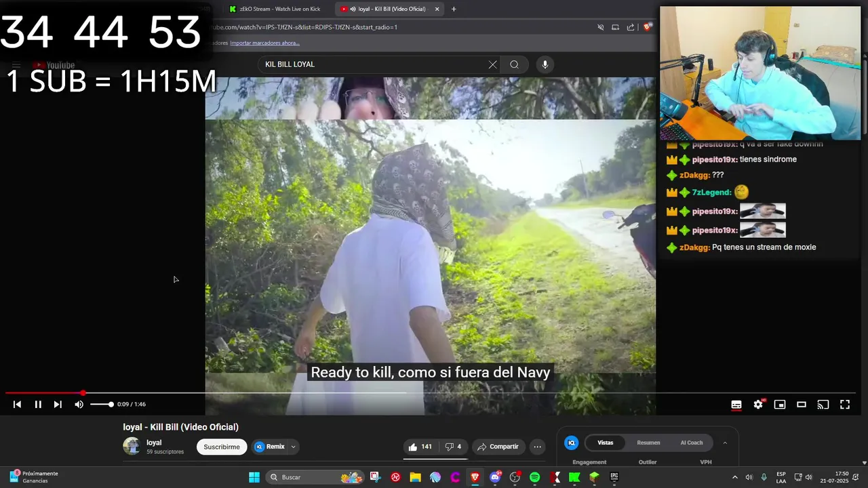Open the screen cast icon in address bar
Image resolution: width=868 pixels, height=488 pixels.
[615, 27]
